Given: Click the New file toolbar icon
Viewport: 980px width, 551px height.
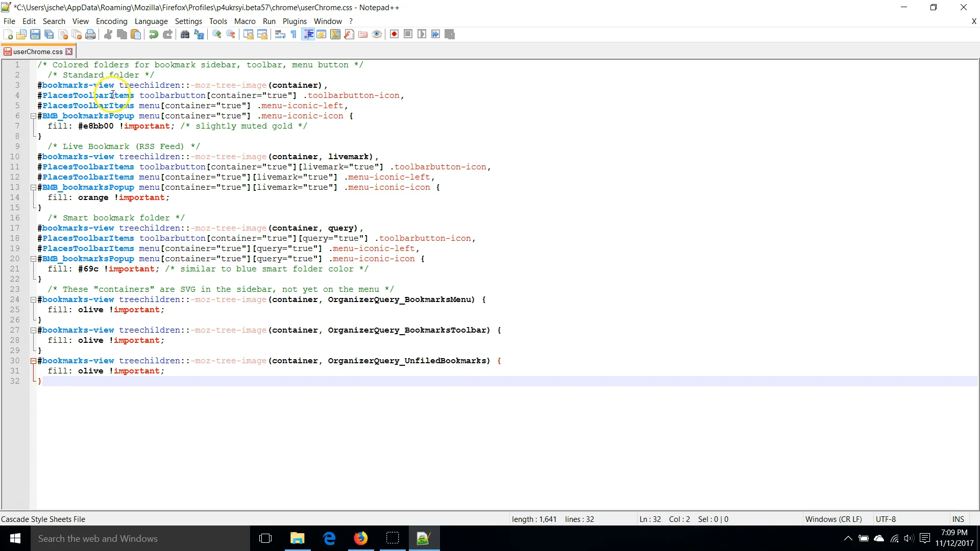Looking at the screenshot, I should pos(8,34).
